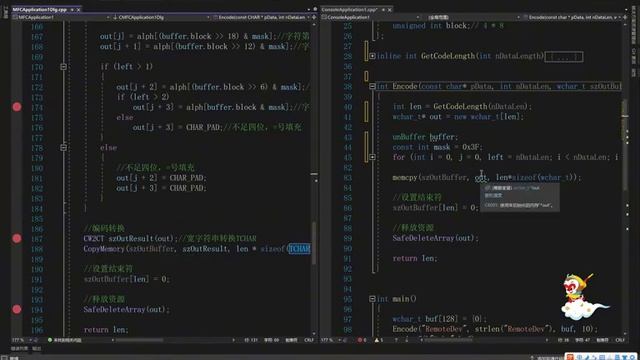The height and width of the screenshot is (360, 640).
Task: Go to next issue arrow, right pane
Action: [x=407, y=340]
